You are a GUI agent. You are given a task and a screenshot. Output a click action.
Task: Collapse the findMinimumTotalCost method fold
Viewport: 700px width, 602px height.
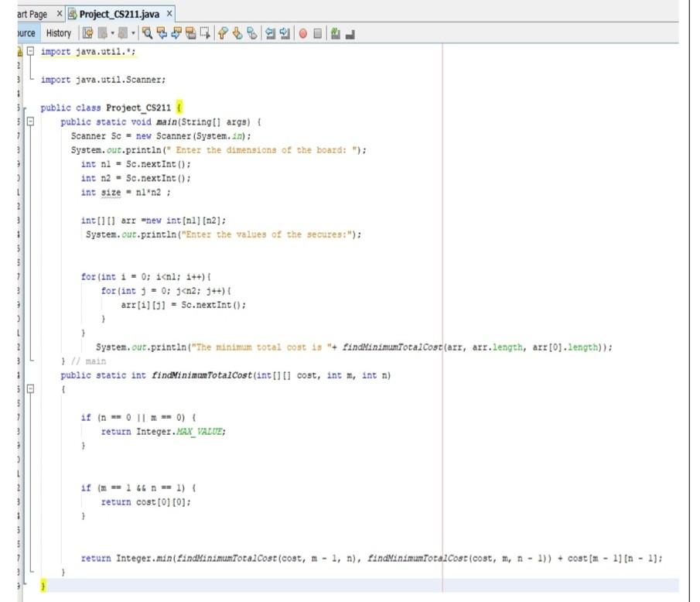[x=29, y=387]
